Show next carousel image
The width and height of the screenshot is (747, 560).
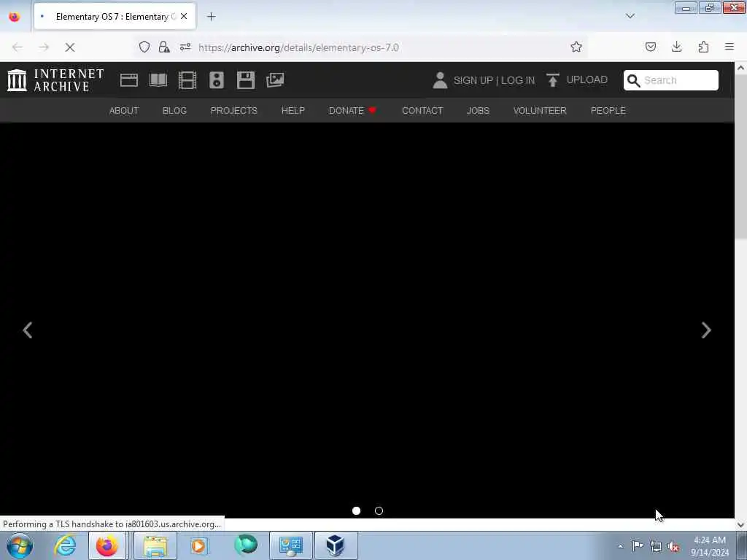[x=706, y=330]
